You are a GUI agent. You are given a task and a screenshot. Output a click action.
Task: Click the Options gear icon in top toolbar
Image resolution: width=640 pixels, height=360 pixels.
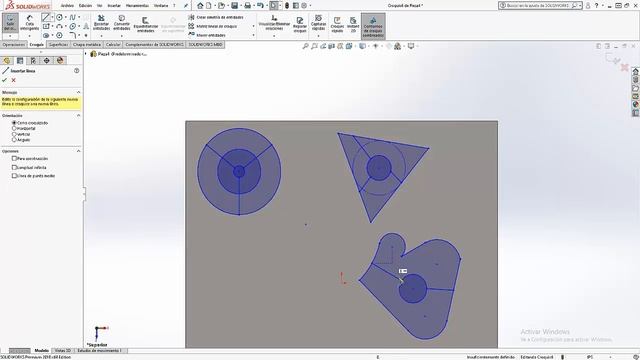[x=304, y=5]
